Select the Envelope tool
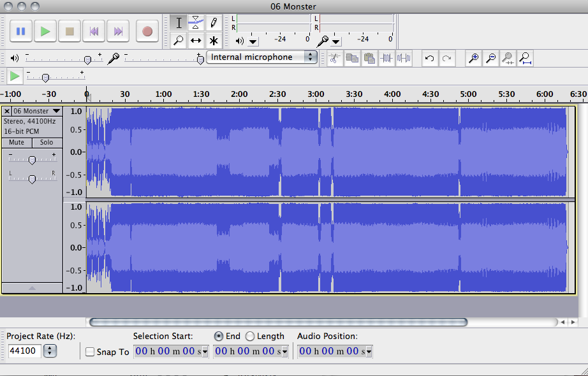 tap(196, 23)
